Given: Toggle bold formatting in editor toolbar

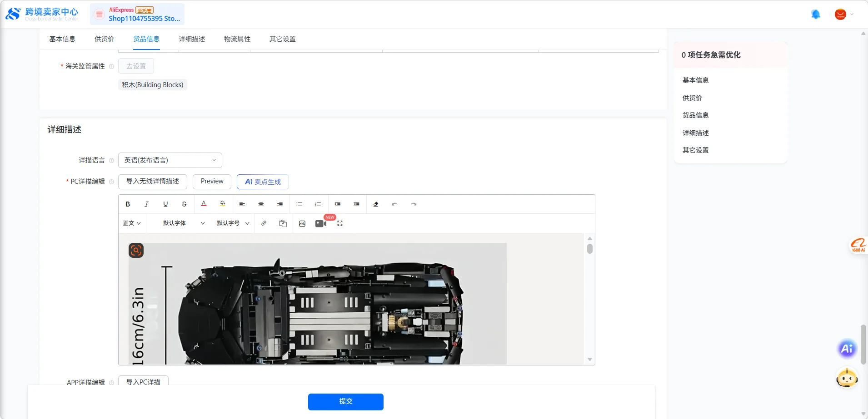Looking at the screenshot, I should point(128,204).
